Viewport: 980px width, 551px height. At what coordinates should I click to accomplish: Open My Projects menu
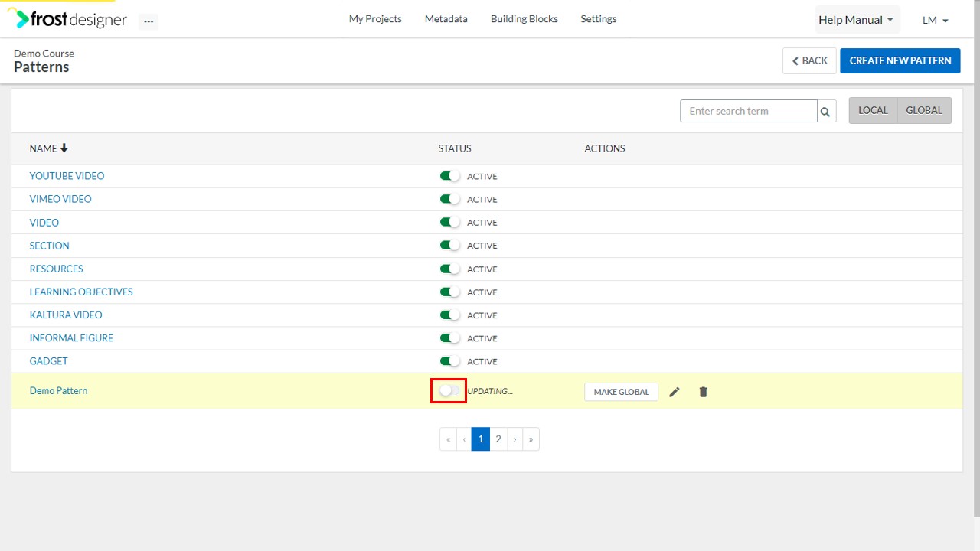click(375, 19)
